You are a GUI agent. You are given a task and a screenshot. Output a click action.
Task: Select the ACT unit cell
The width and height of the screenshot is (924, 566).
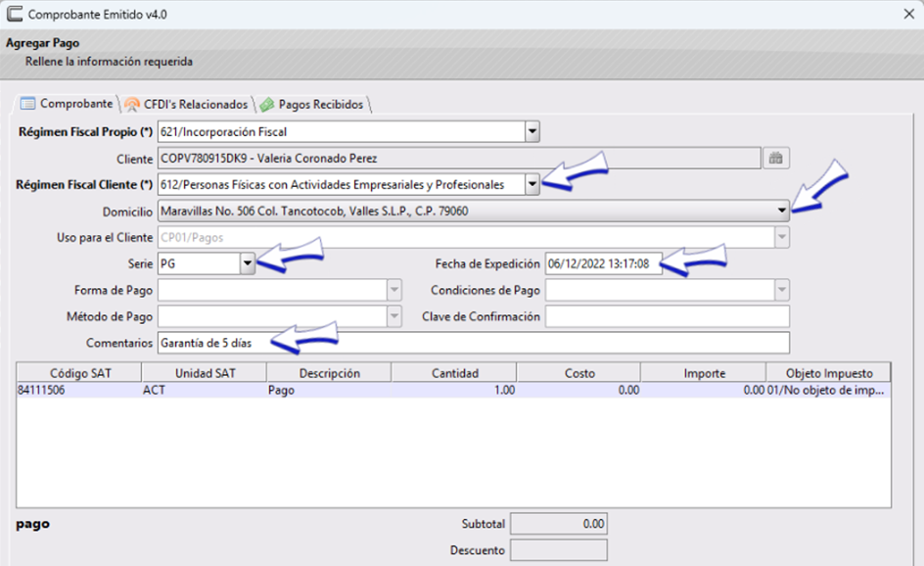pyautogui.click(x=205, y=391)
